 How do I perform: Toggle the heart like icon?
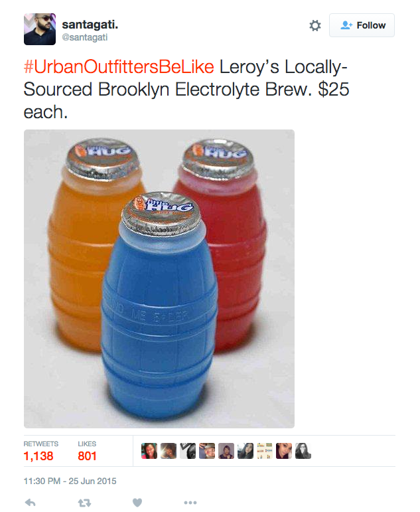pyautogui.click(x=137, y=503)
